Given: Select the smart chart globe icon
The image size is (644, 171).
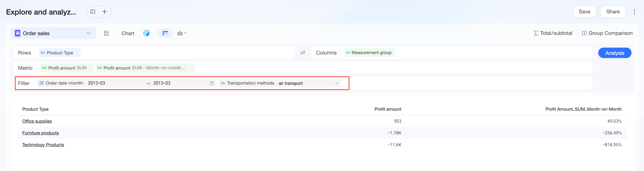Looking at the screenshot, I should [146, 33].
